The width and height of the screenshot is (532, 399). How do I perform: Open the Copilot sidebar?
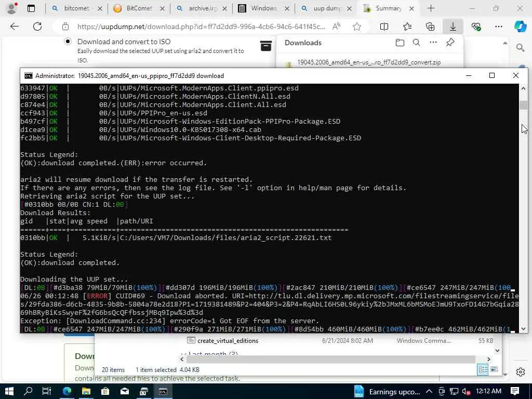pyautogui.click(x=520, y=26)
